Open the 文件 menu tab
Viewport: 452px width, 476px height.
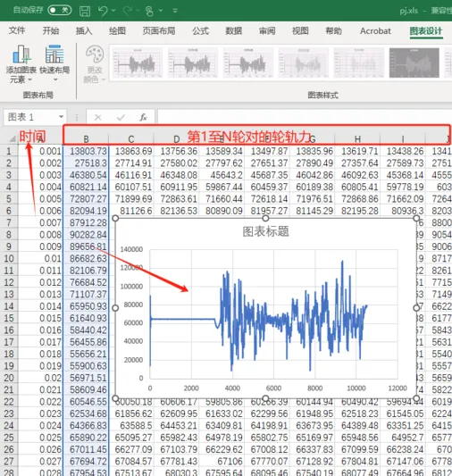coord(17,30)
